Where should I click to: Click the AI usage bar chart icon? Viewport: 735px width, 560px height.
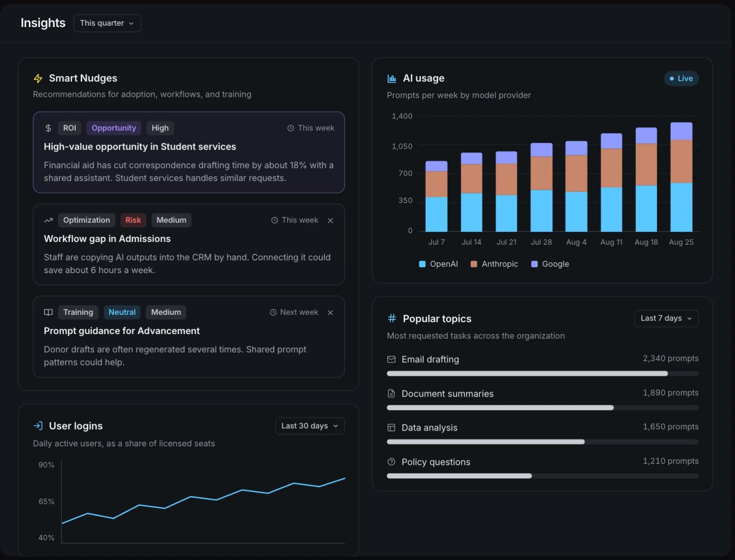[392, 78]
